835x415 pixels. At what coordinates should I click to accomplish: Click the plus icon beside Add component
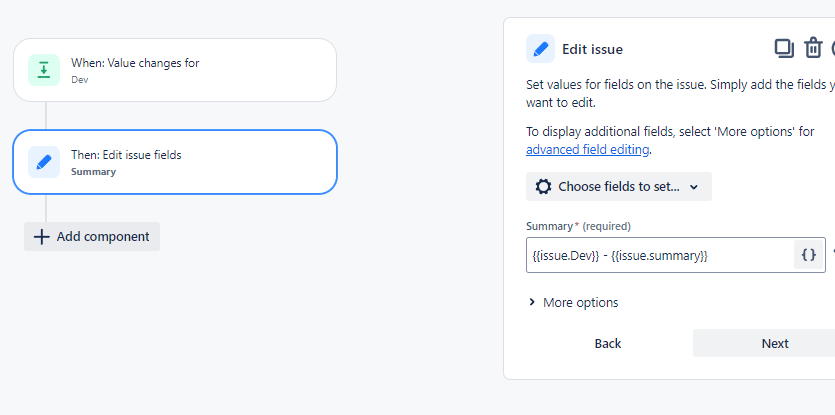click(41, 237)
